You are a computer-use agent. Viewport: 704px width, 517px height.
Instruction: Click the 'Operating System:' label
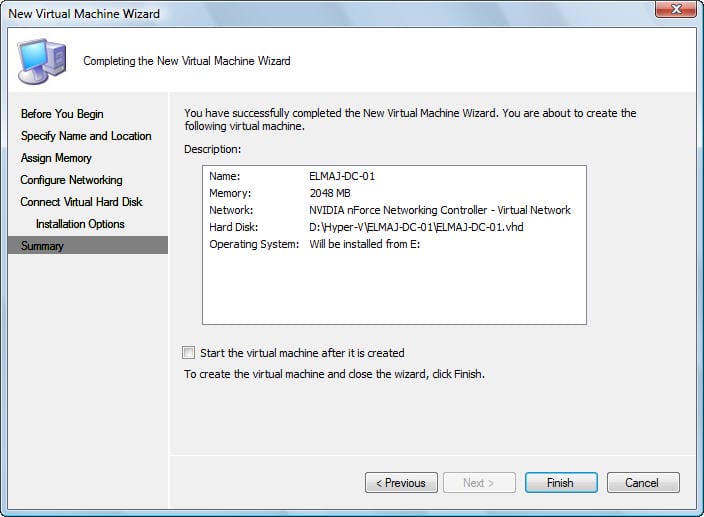[254, 244]
